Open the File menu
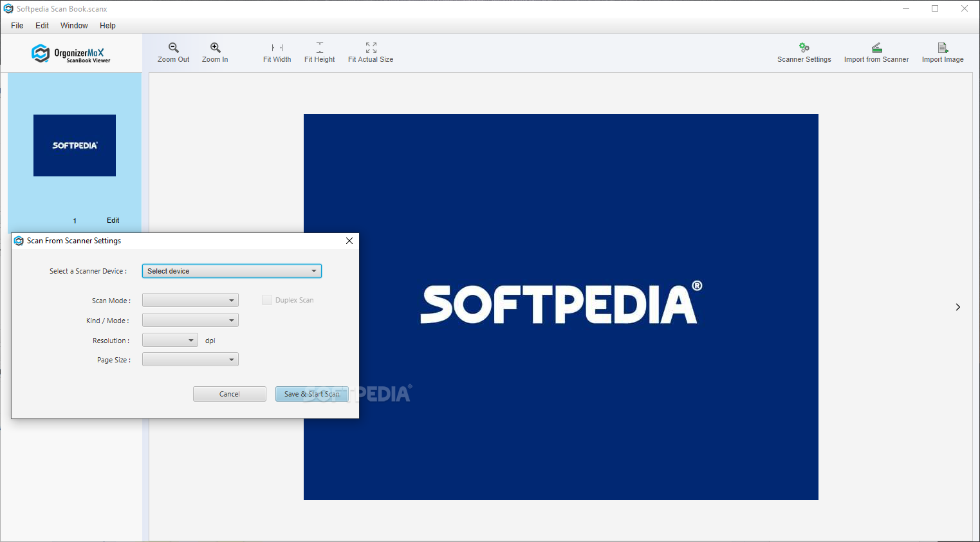The image size is (980, 542). coord(17,26)
